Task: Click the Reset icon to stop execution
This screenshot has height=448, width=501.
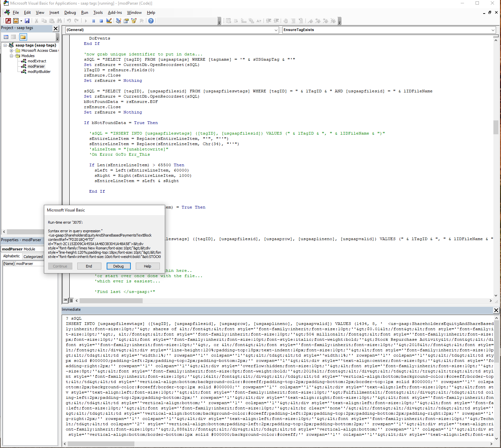Action: pyautogui.click(x=101, y=20)
